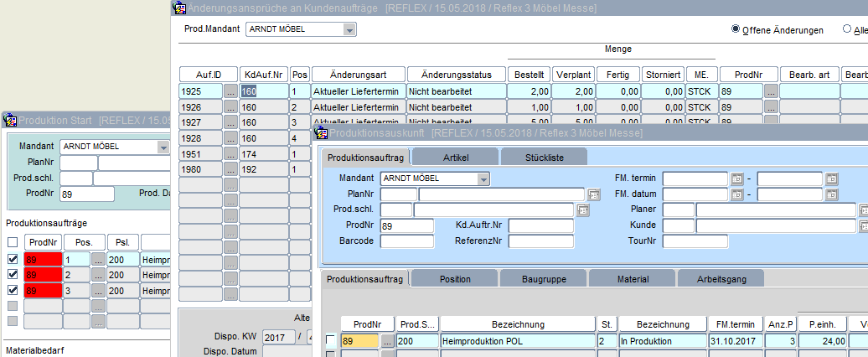
Task: Open the first FM. termin calendar picker
Action: [x=737, y=178]
